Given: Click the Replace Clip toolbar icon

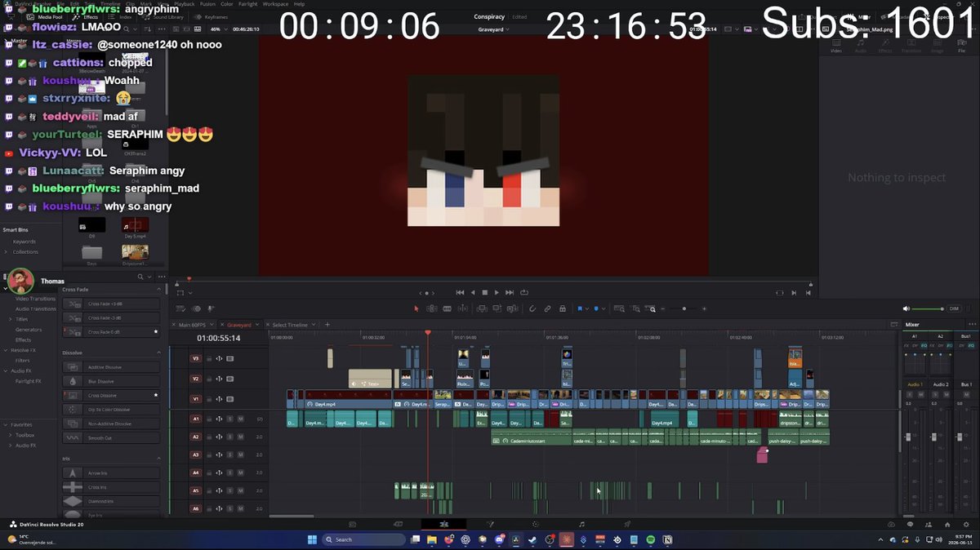Looking at the screenshot, I should point(512,308).
